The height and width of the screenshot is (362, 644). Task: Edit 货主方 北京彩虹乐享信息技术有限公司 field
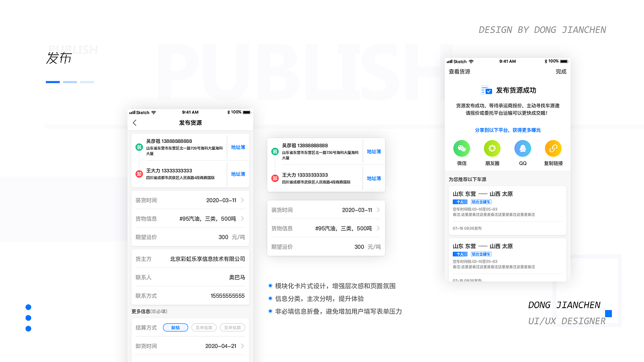[190, 259]
